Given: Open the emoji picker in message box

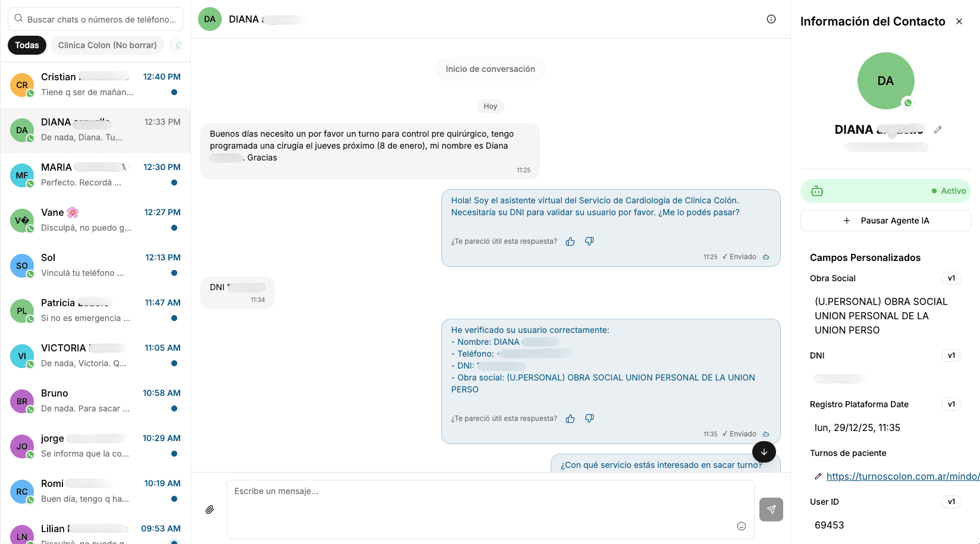Looking at the screenshot, I should click(742, 526).
